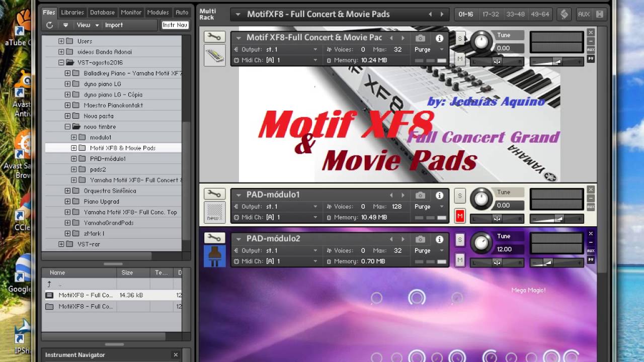
Task: Collapse the novo timbre folder
Action: pyautogui.click(x=67, y=127)
